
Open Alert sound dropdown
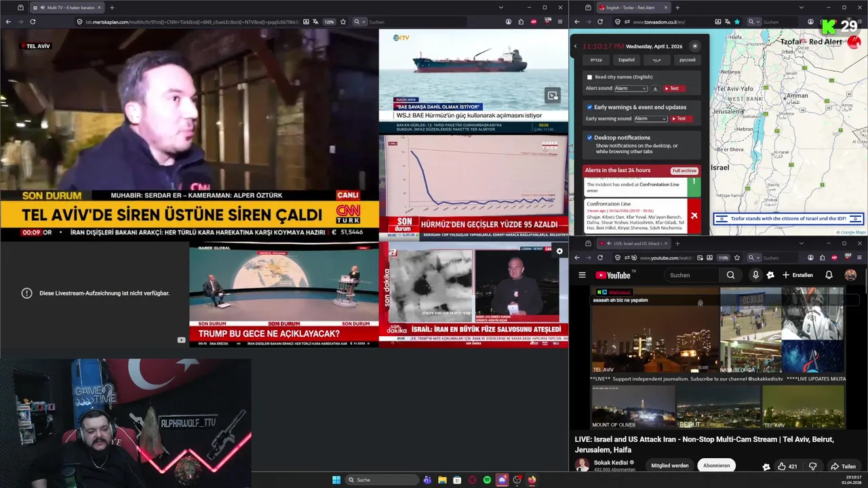point(631,89)
